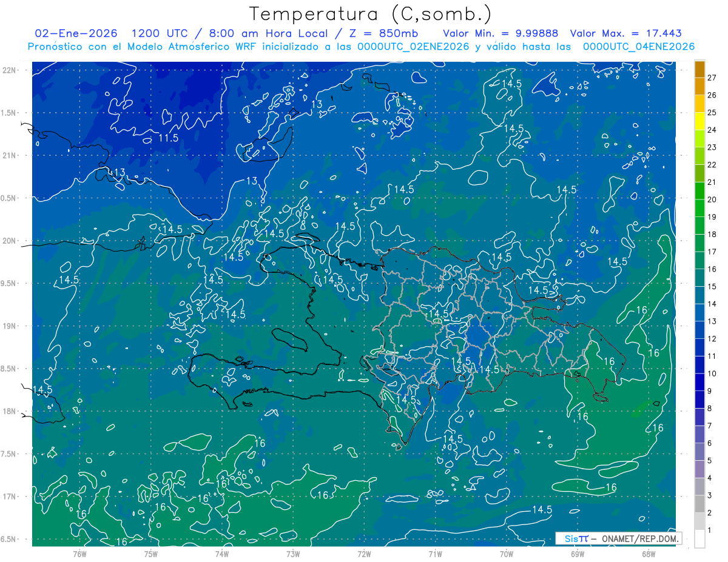This screenshot has width=728, height=562.
Task: Click the 71W longitude axis label
Action: 435,554
